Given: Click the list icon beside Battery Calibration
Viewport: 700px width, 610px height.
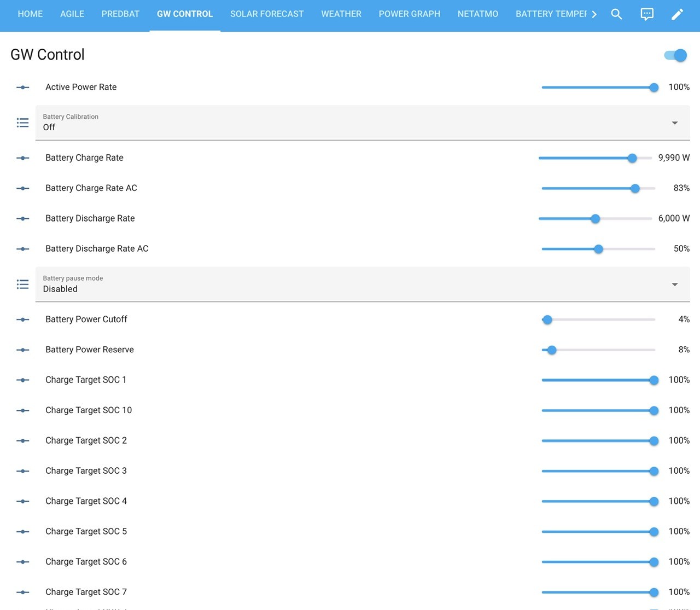Looking at the screenshot, I should click(x=22, y=123).
